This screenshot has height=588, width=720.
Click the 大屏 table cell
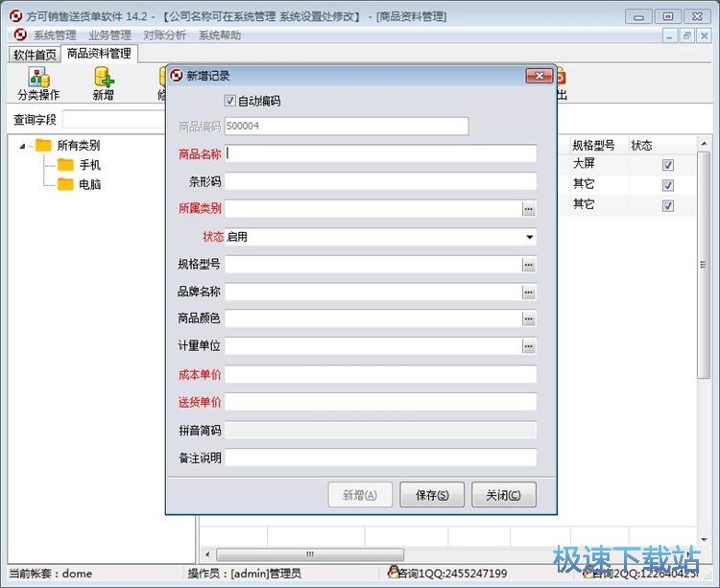(x=599, y=164)
